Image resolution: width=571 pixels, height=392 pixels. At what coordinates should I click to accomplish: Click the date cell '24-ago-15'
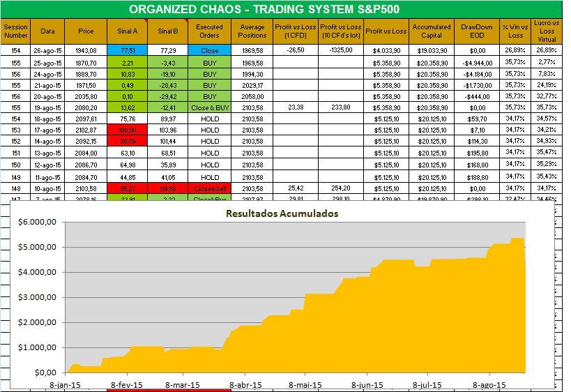47,74
